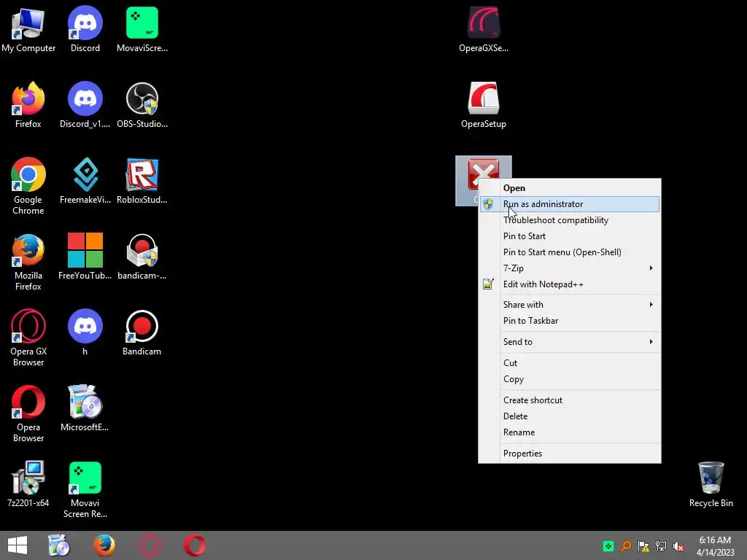This screenshot has height=560, width=747.
Task: Select the Discord icon named h
Action: (85, 332)
